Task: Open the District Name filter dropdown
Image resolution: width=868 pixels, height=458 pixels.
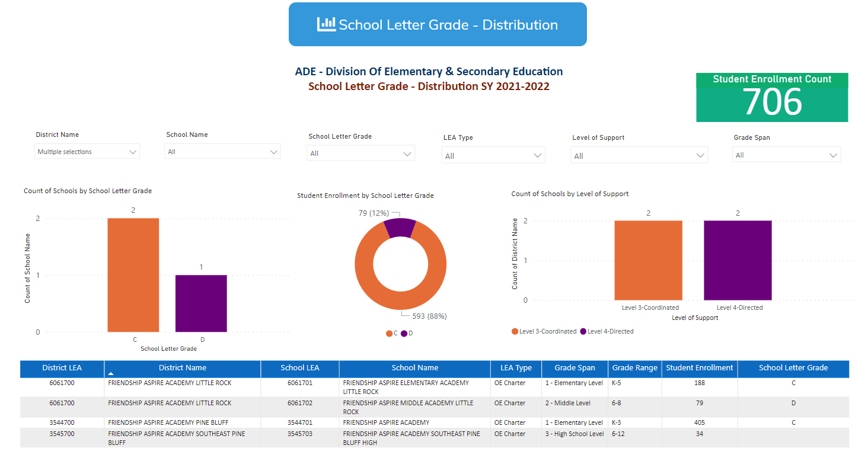Action: coord(133,151)
